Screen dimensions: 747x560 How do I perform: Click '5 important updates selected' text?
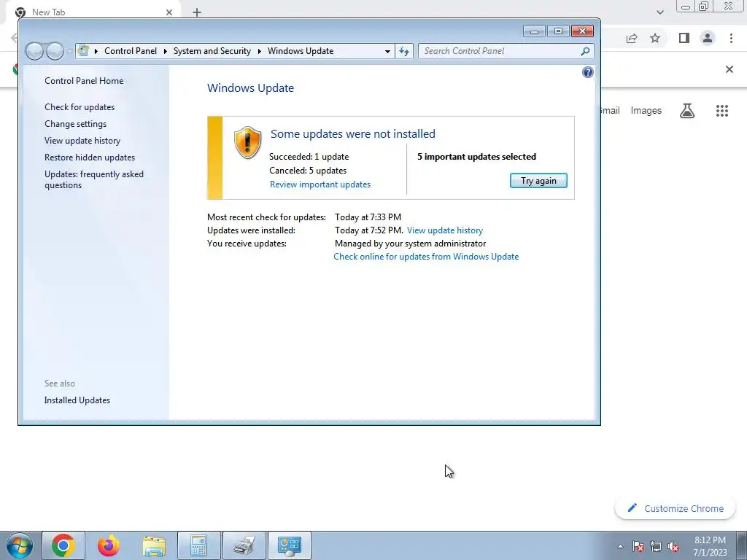(476, 157)
